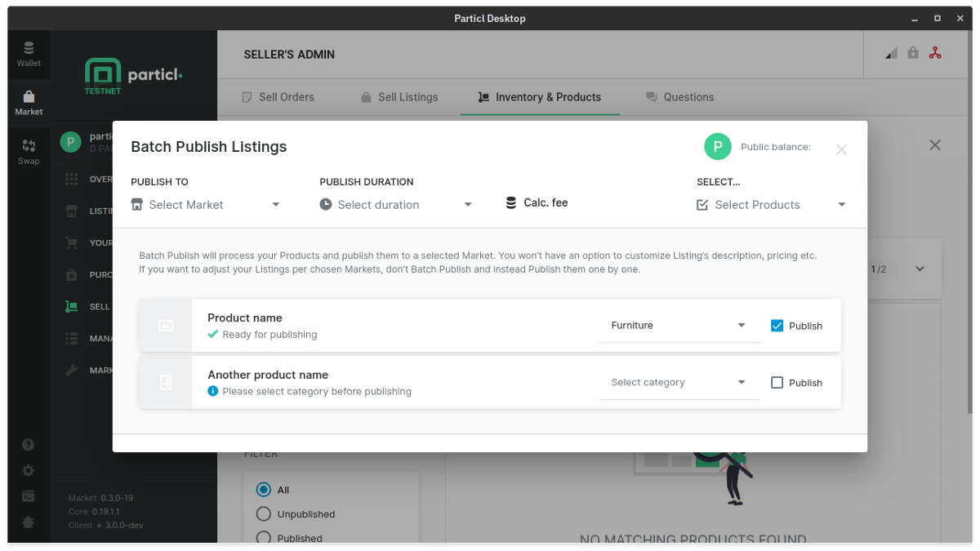Open Overview via the grid icon
The height and width of the screenshot is (551, 980).
tap(72, 179)
